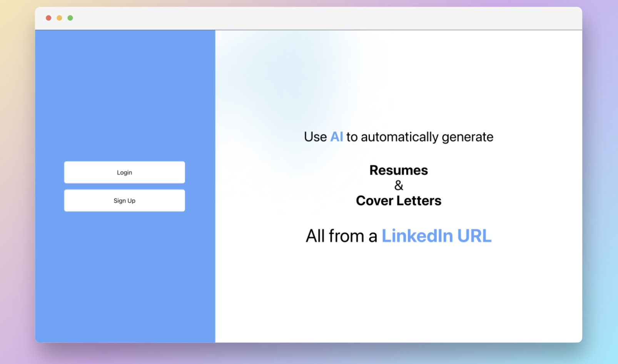618x364 pixels.
Task: Click the ampersand between Resumes and Cover Letters
Action: (399, 185)
